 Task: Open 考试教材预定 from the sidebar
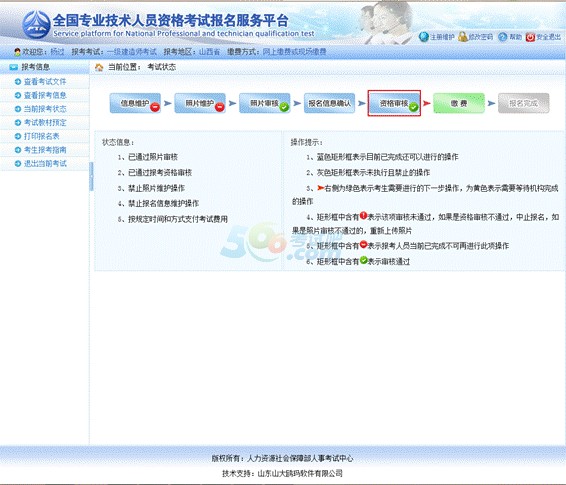coord(45,123)
